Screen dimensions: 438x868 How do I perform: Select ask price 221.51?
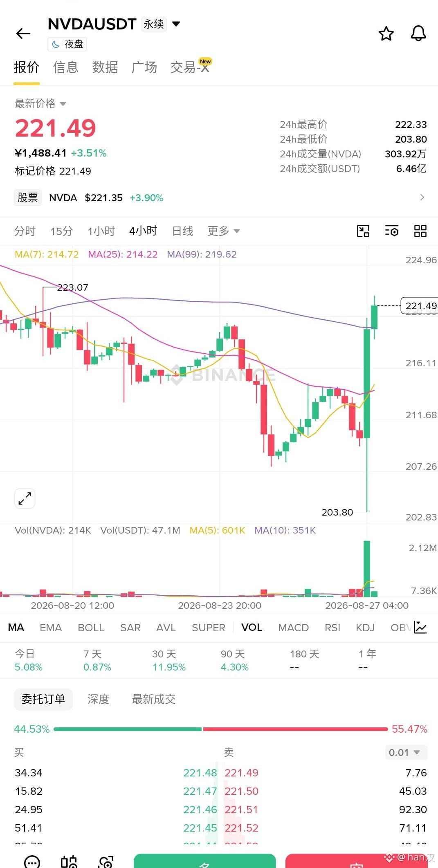pos(242,810)
